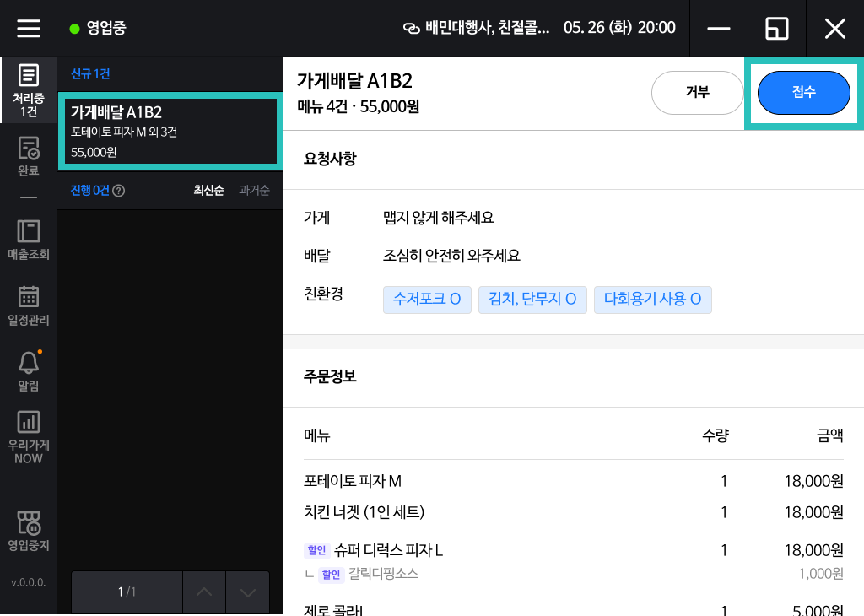Sort orders by 최신순

click(x=209, y=191)
